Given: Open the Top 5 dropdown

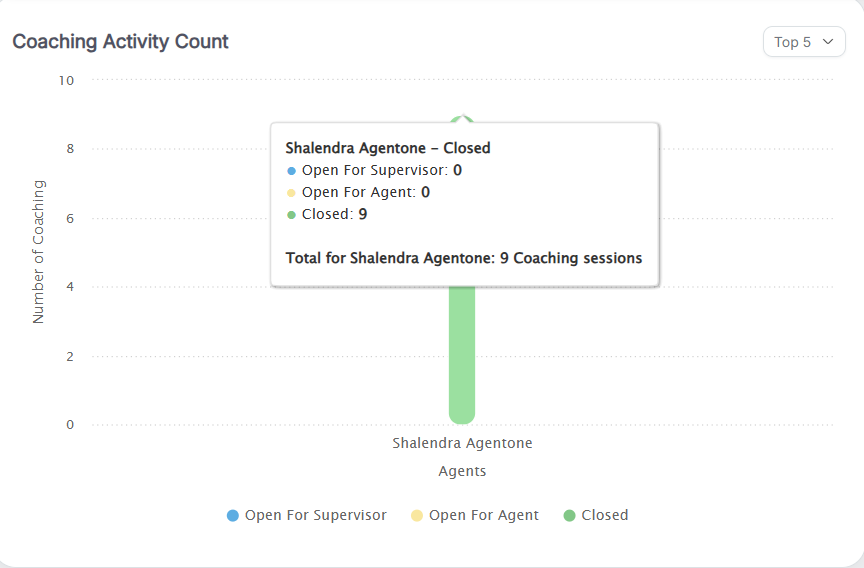Looking at the screenshot, I should tap(803, 42).
